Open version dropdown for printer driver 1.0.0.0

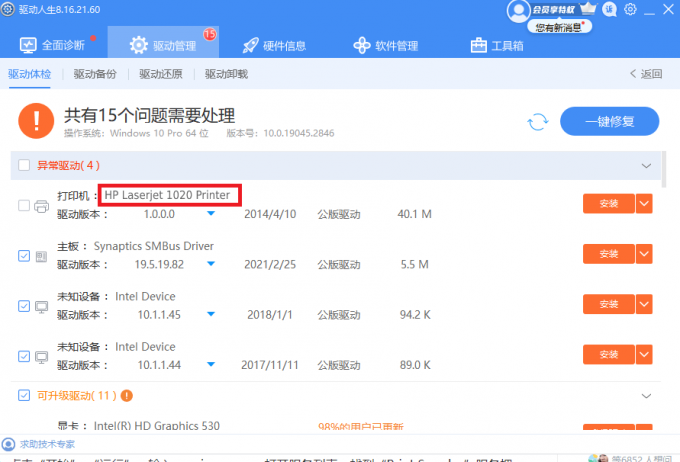click(x=211, y=214)
